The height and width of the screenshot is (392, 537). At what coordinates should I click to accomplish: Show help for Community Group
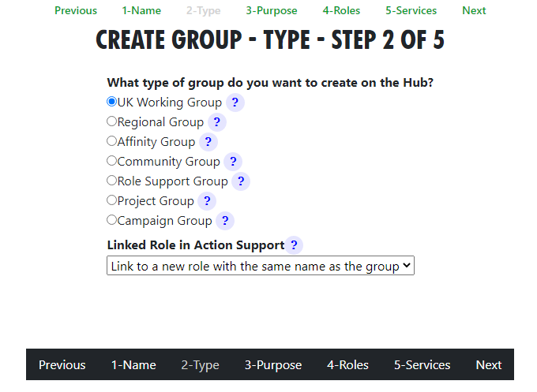(233, 162)
